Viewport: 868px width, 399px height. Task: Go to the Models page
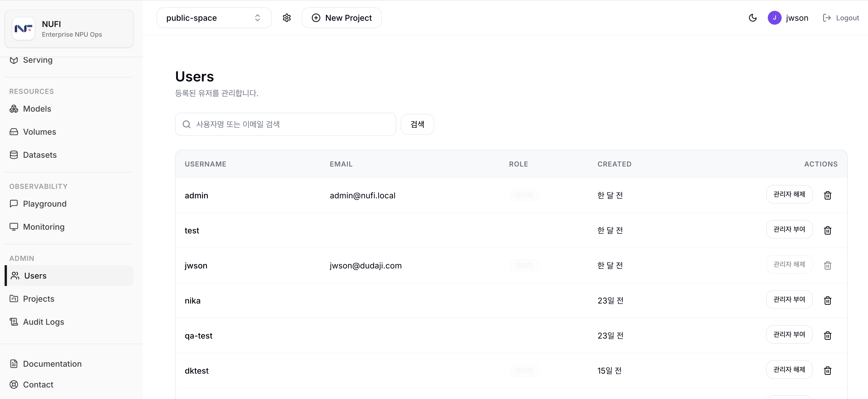pyautogui.click(x=69, y=109)
